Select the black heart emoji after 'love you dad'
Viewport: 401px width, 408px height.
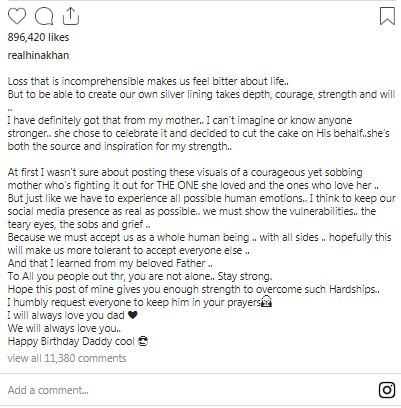coord(133,315)
